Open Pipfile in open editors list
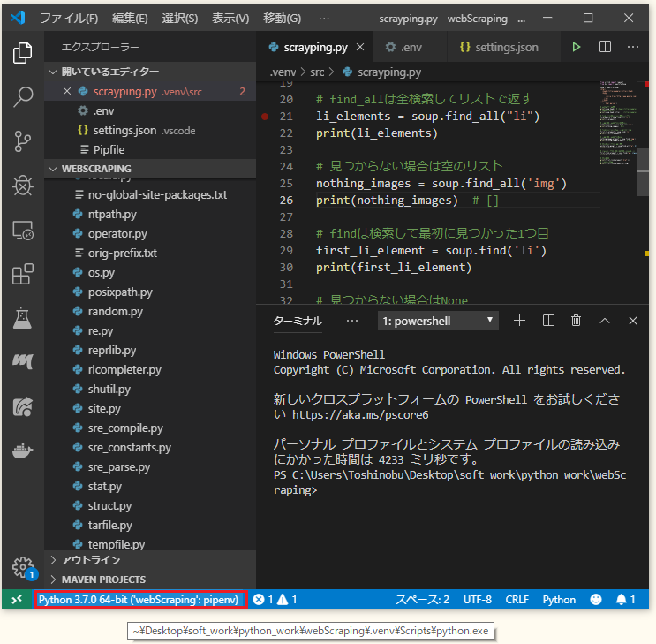Image resolution: width=656 pixels, height=644 pixels. pos(150,149)
